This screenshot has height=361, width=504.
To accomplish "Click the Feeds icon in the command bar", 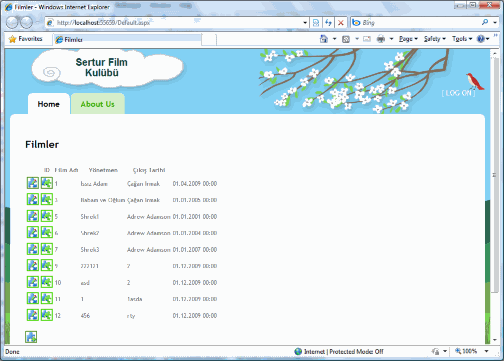I will [x=346, y=39].
